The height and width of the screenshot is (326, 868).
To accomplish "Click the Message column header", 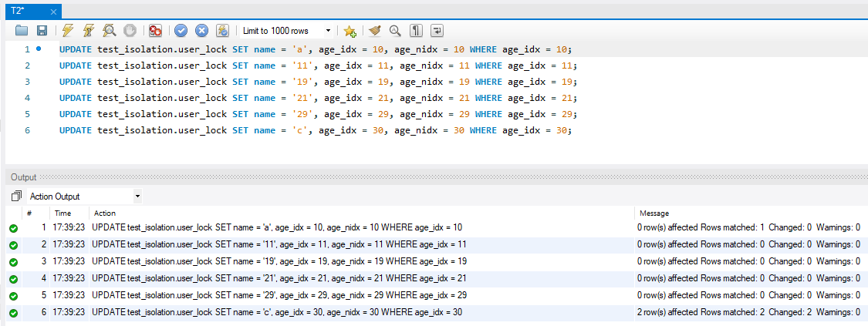I will 654,213.
